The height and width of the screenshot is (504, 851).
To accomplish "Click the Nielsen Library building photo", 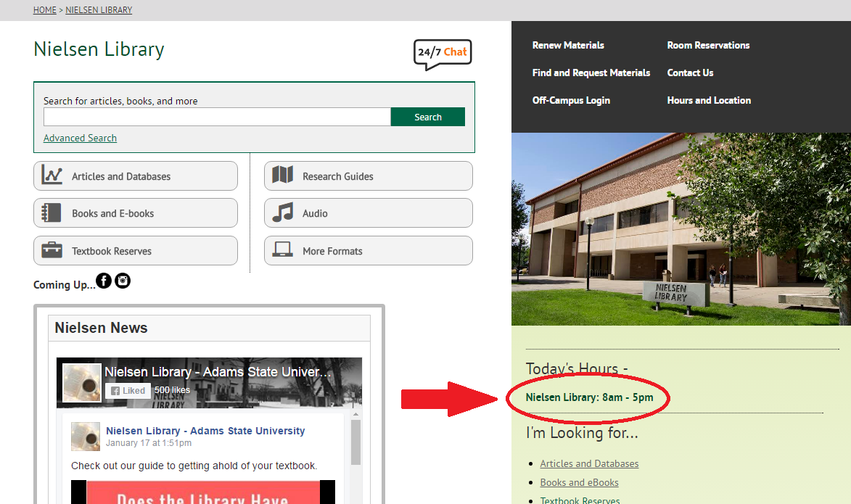I will click(x=681, y=229).
